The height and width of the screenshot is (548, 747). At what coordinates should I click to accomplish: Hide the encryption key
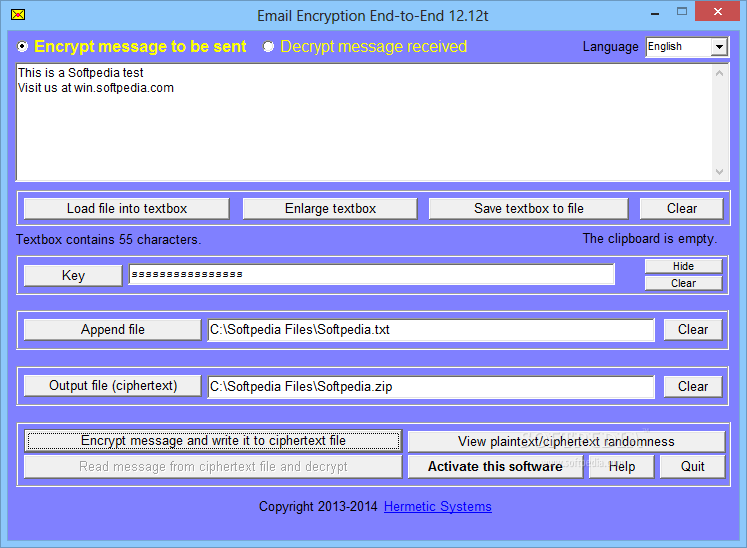684,266
